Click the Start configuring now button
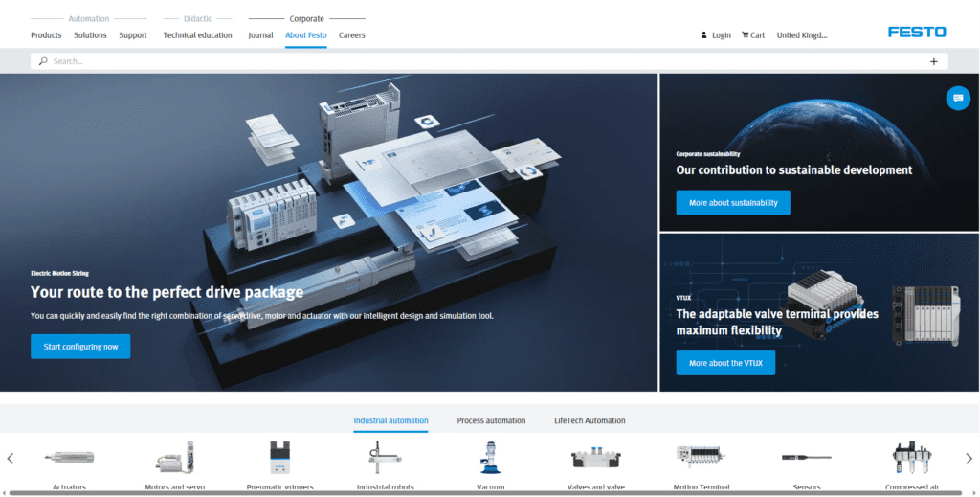Image resolution: width=980 pixels, height=497 pixels. 80,347
